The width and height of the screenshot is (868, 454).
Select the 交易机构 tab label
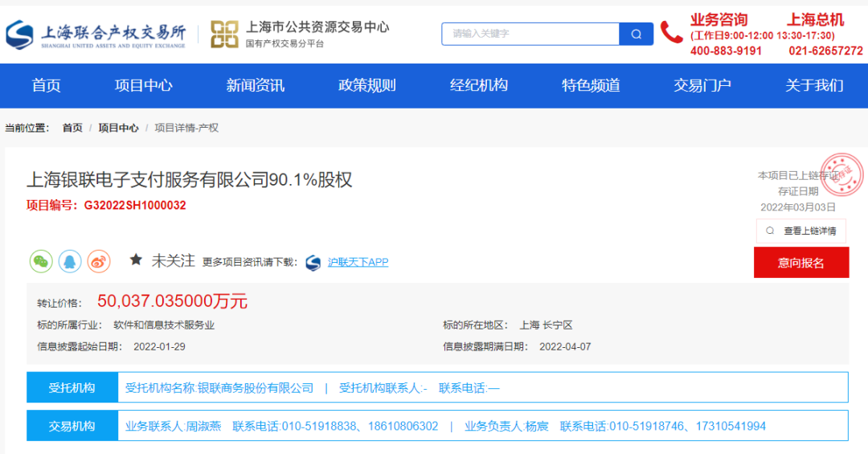pyautogui.click(x=72, y=426)
